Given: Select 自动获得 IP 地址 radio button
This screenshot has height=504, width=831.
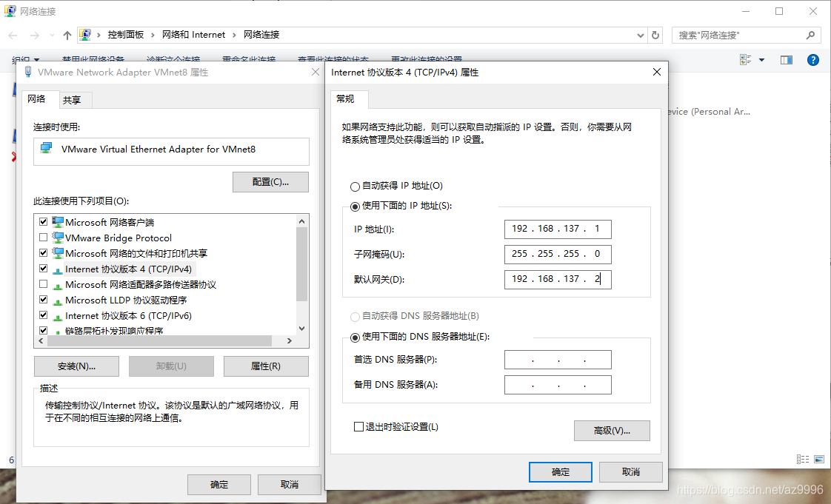Looking at the screenshot, I should point(355,187).
